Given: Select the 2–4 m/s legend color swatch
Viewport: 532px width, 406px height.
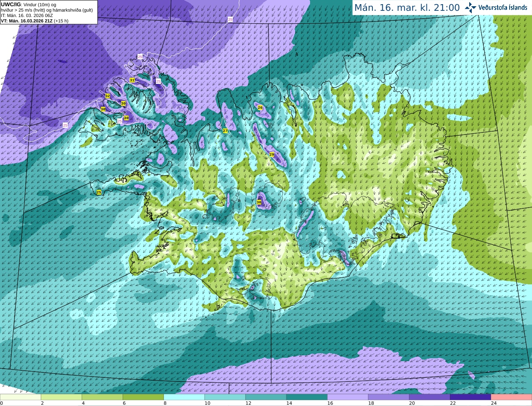Looking at the screenshot, I should [62, 397].
